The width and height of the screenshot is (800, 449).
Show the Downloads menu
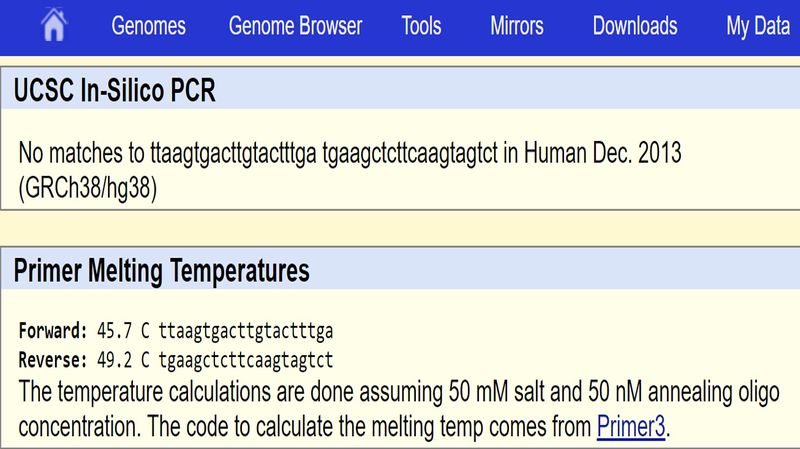click(x=635, y=27)
